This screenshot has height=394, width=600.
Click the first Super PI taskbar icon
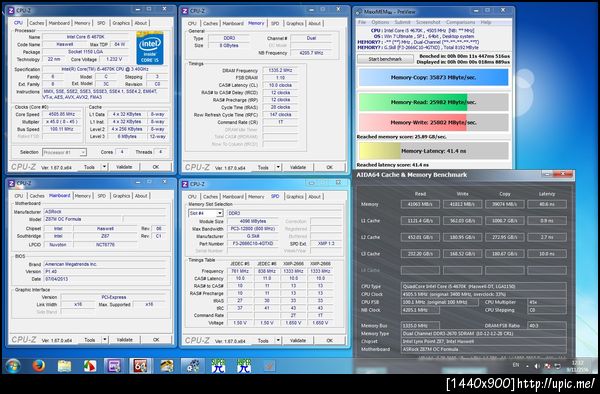tap(218, 366)
